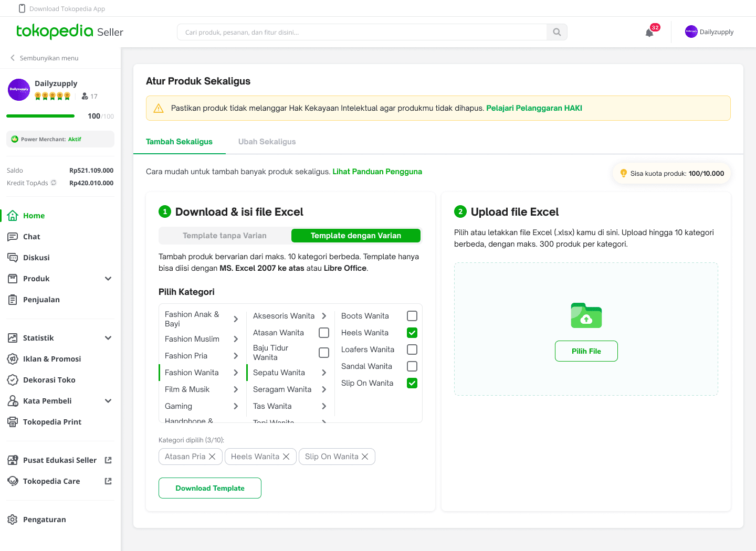Click the Pilih File button
The height and width of the screenshot is (551, 756).
[586, 351]
